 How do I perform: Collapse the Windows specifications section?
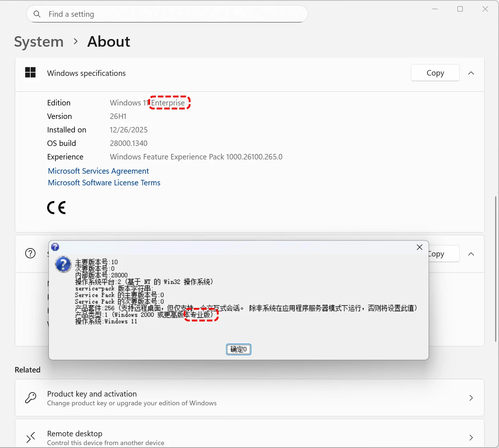[x=471, y=73]
